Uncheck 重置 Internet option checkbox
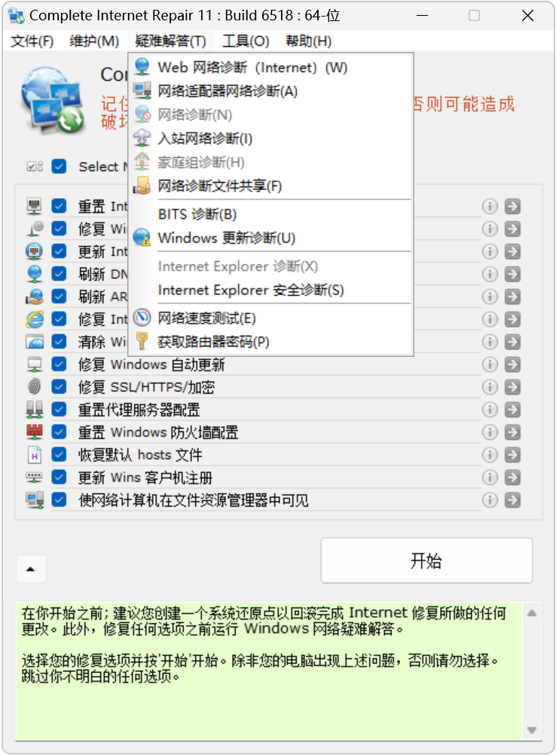Screen dimensions: 556x756 click(59, 206)
